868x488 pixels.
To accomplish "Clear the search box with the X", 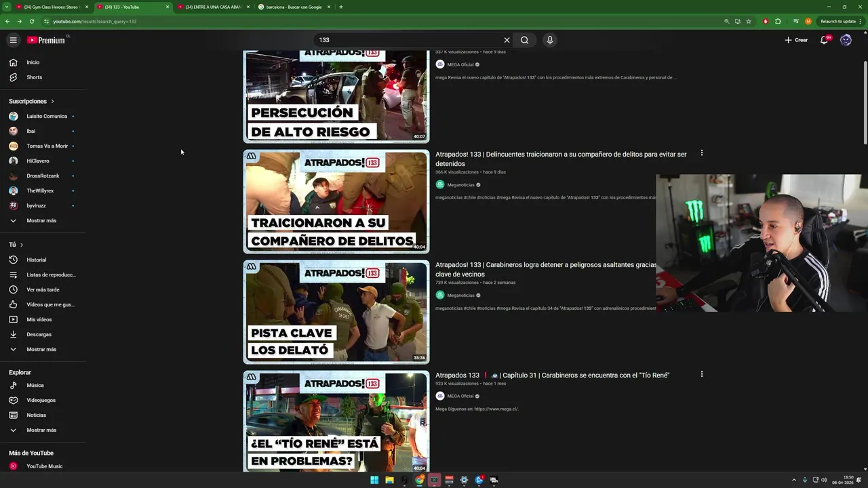I will point(507,40).
